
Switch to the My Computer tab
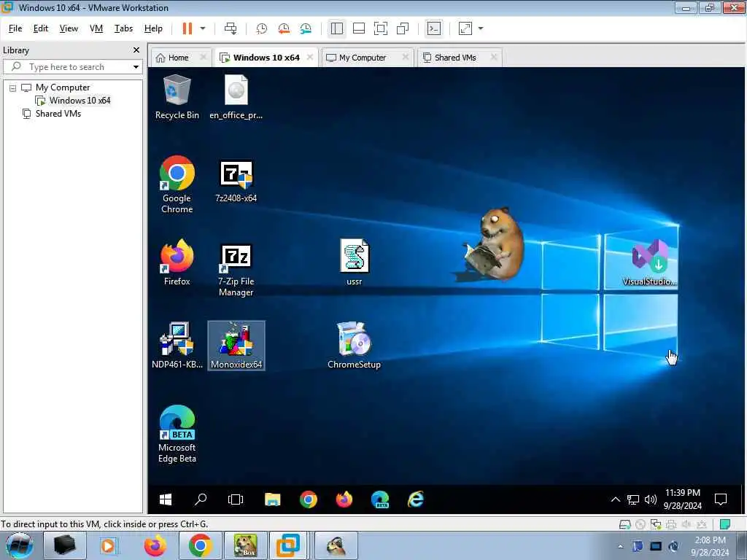362,58
